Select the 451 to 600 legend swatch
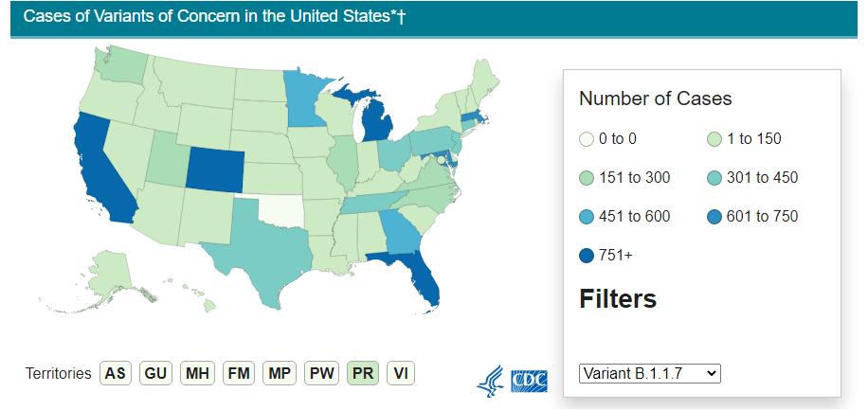 point(588,217)
